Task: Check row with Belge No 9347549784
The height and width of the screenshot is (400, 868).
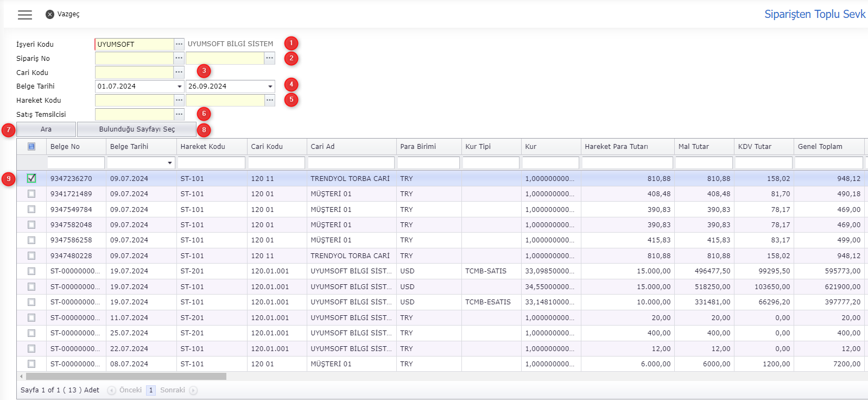Action: [31, 209]
